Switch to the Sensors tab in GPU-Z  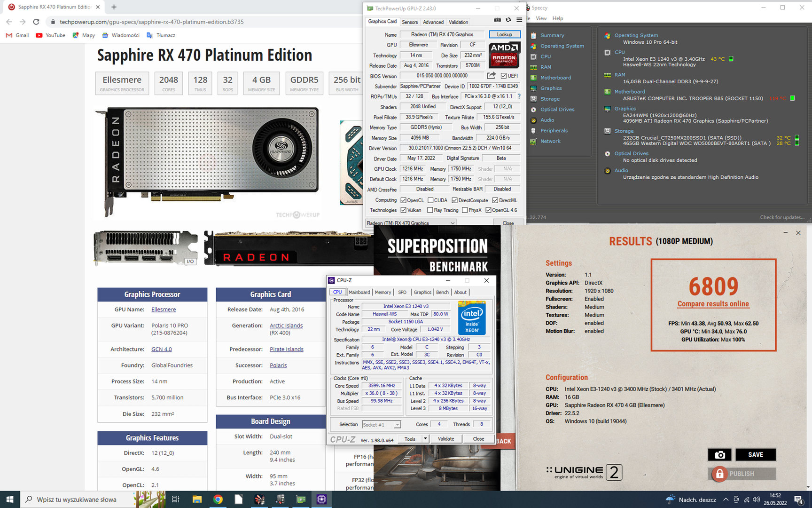click(410, 22)
